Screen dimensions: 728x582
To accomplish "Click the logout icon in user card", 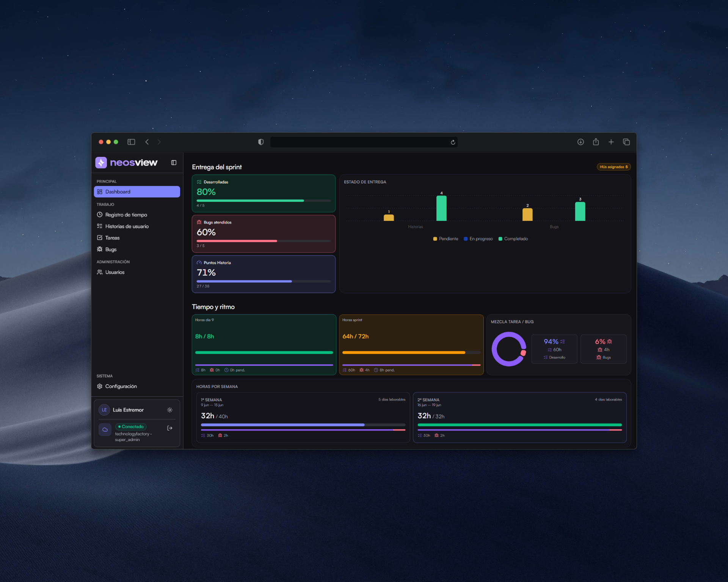I will (170, 428).
